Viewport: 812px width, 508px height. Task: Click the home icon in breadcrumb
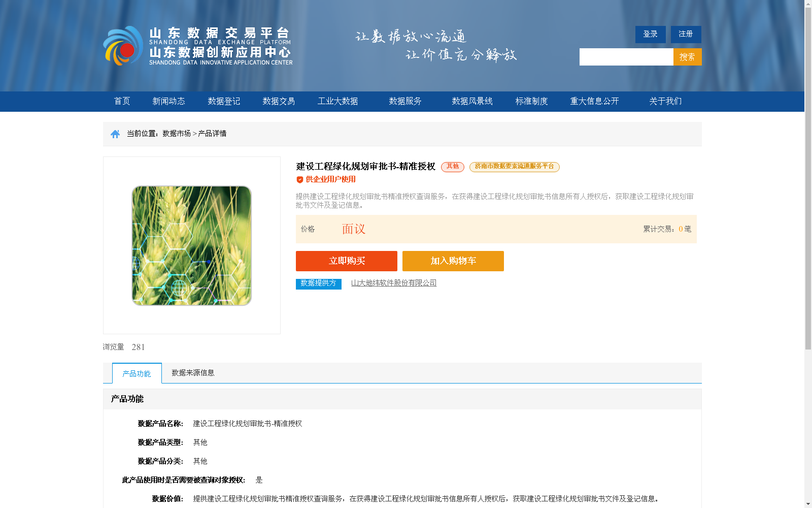(x=115, y=134)
